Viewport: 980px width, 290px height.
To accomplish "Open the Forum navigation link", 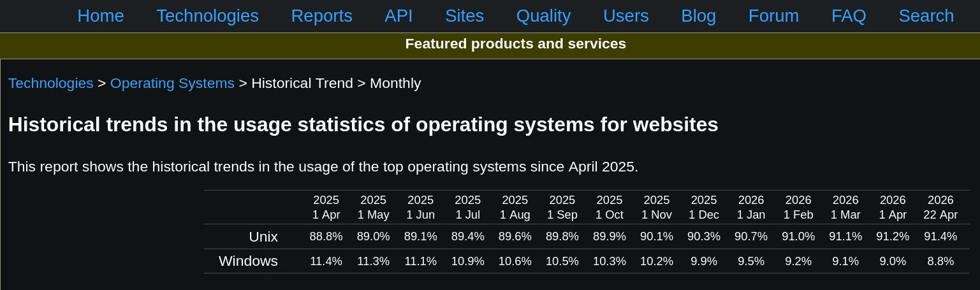I will [x=773, y=16].
